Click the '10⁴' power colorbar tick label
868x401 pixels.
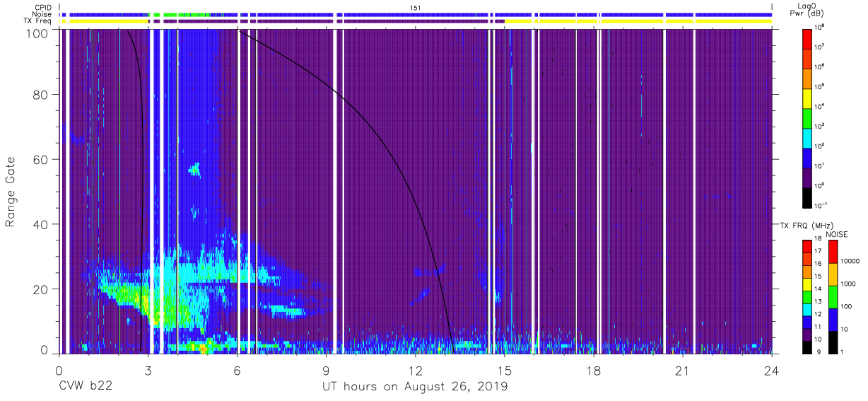[x=820, y=106]
